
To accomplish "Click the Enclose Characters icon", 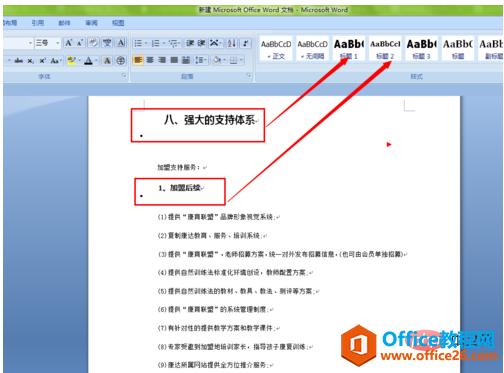I will tap(121, 61).
